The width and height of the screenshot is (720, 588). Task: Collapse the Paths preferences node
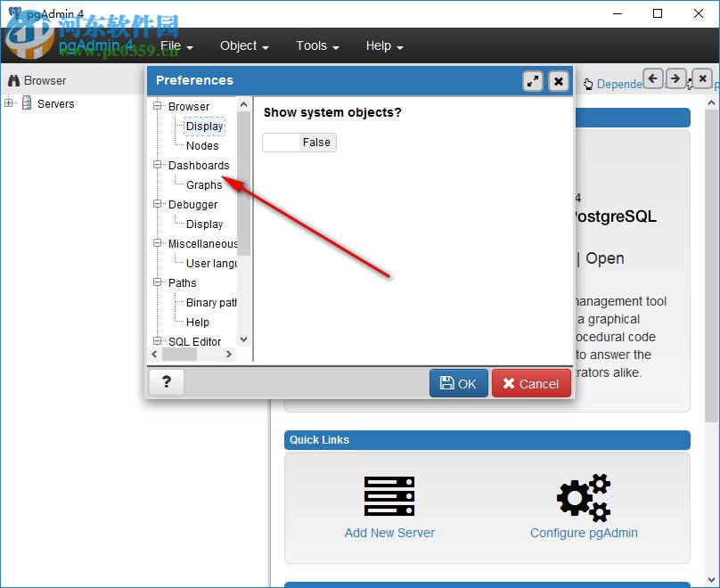pyautogui.click(x=158, y=282)
